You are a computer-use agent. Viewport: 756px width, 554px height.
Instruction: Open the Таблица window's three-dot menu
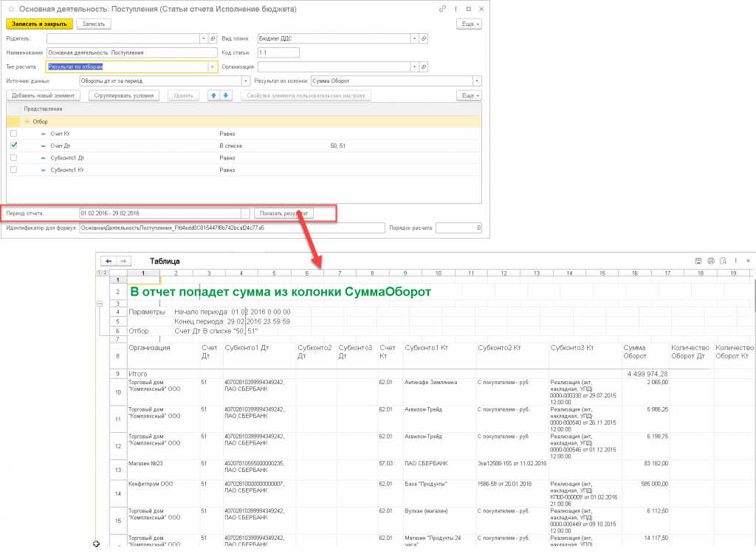pyautogui.click(x=736, y=261)
